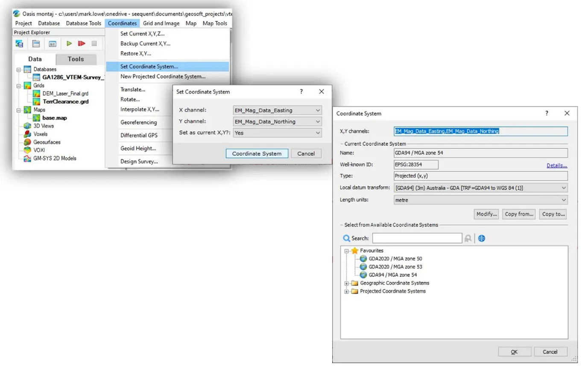588x369 pixels.
Task: Click the Databases node icon
Action: coord(27,69)
